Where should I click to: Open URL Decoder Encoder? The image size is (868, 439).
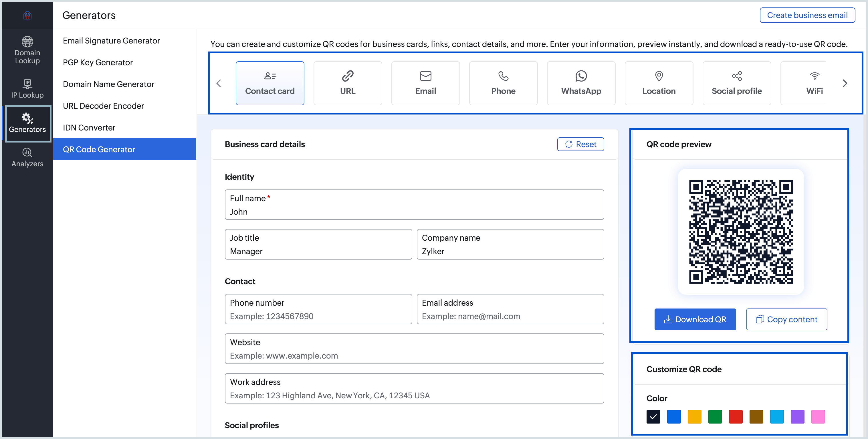point(125,106)
